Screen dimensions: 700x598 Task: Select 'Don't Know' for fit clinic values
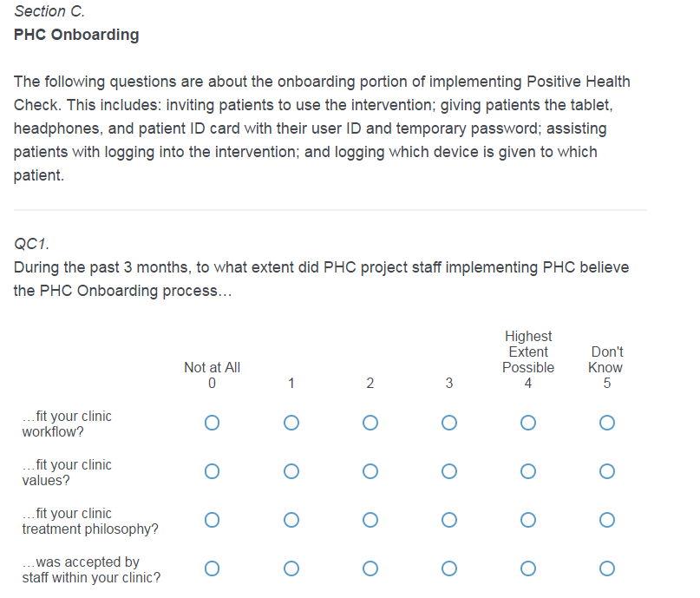point(606,472)
